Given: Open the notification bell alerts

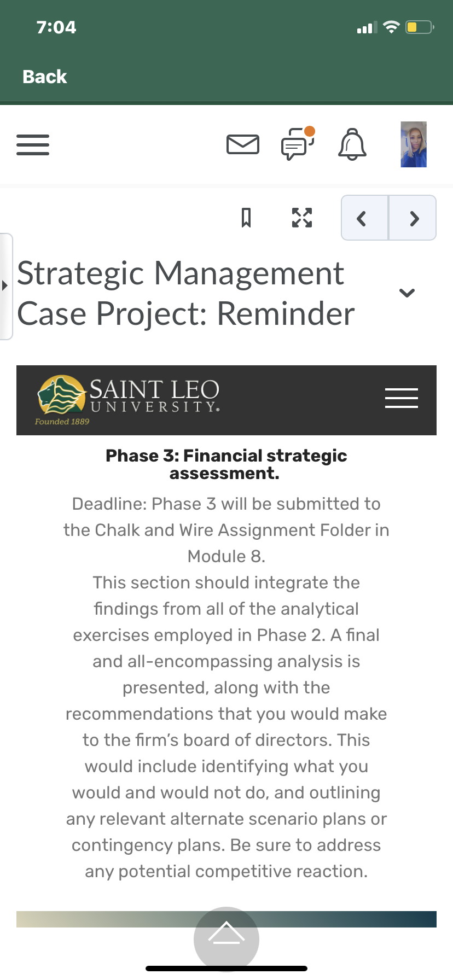Looking at the screenshot, I should (352, 144).
